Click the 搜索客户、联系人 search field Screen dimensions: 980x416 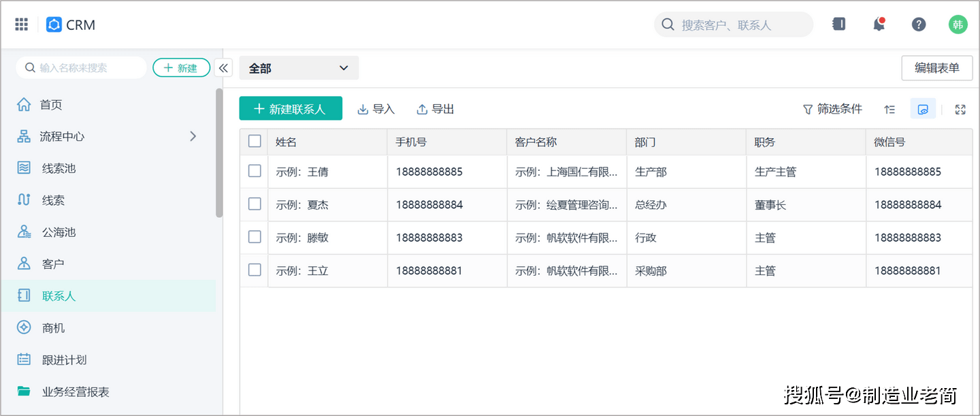733,24
